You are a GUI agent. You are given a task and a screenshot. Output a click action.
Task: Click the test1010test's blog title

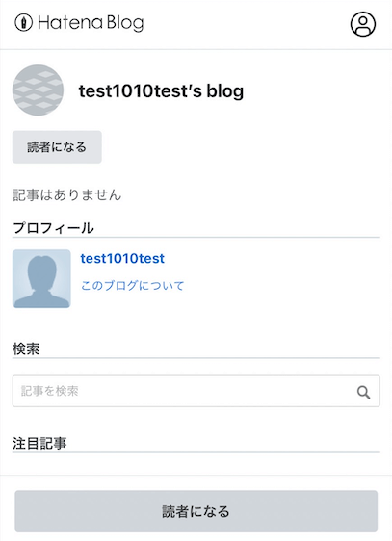pyautogui.click(x=161, y=91)
